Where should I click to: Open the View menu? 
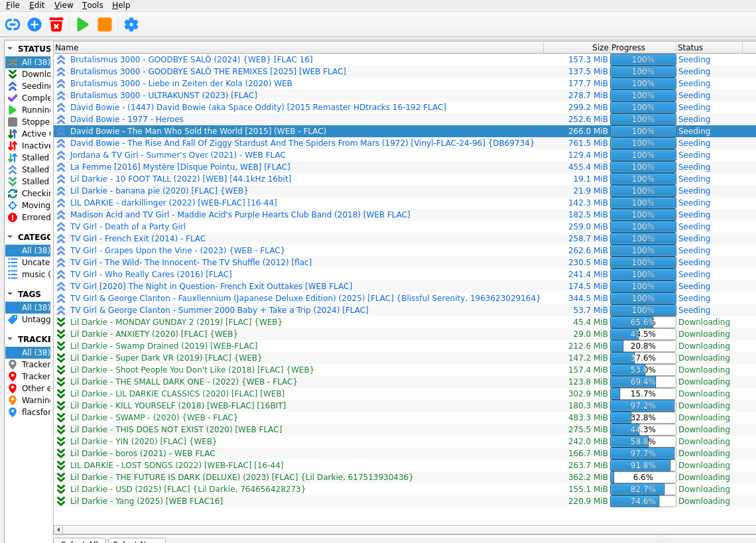(x=64, y=5)
